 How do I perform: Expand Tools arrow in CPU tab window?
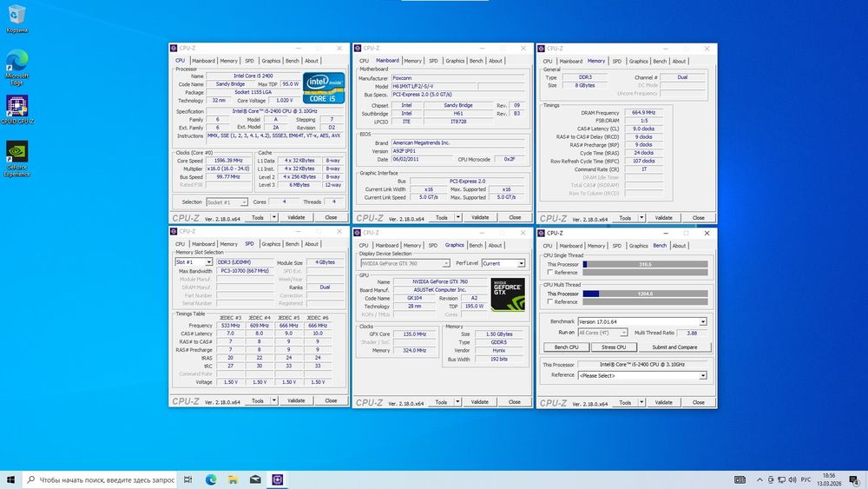tap(274, 218)
